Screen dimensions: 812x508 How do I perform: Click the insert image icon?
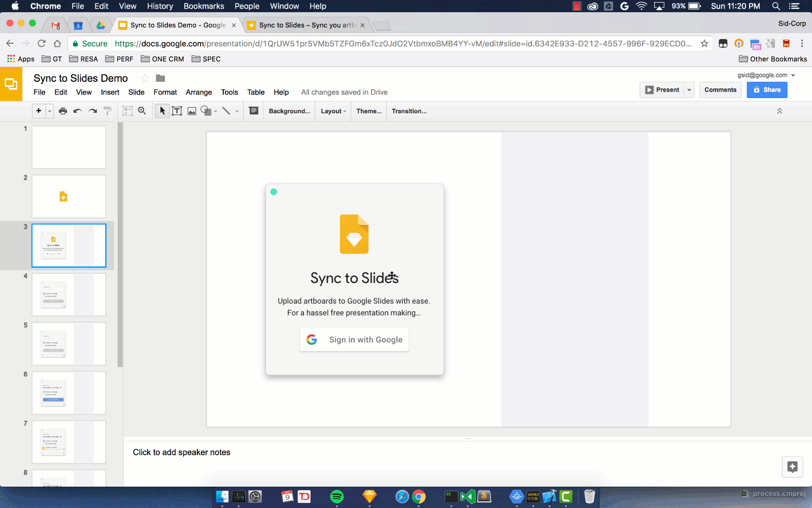[192, 111]
